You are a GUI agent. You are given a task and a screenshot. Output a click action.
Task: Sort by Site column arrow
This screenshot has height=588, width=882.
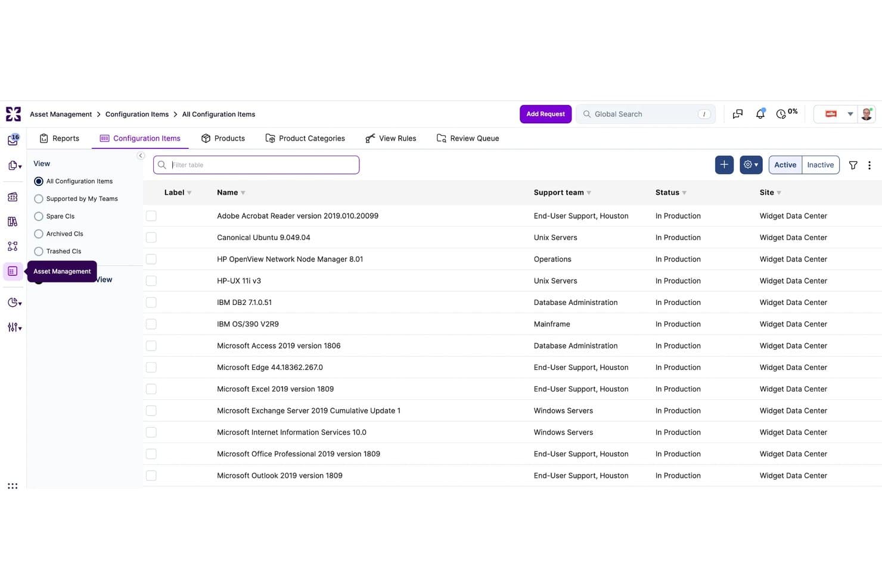[779, 193]
